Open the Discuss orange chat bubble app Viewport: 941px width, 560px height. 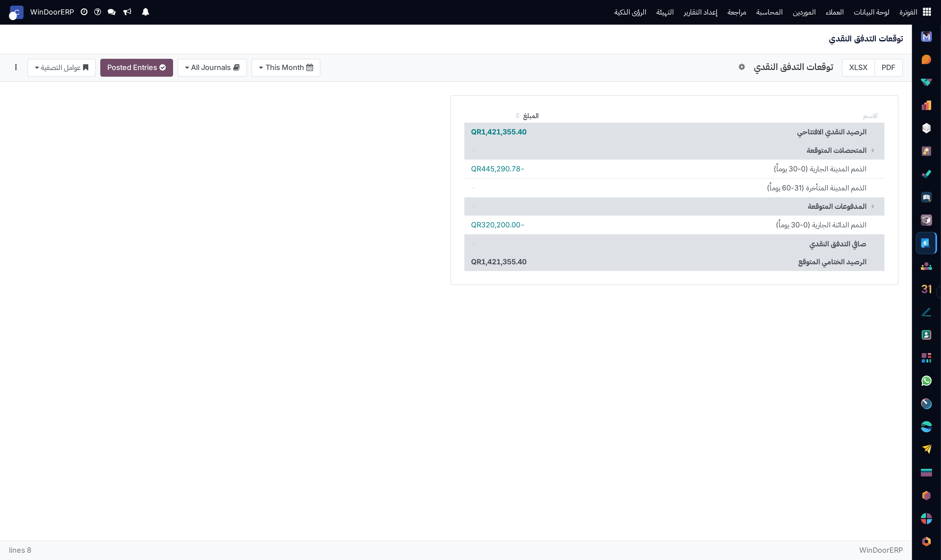tap(926, 60)
